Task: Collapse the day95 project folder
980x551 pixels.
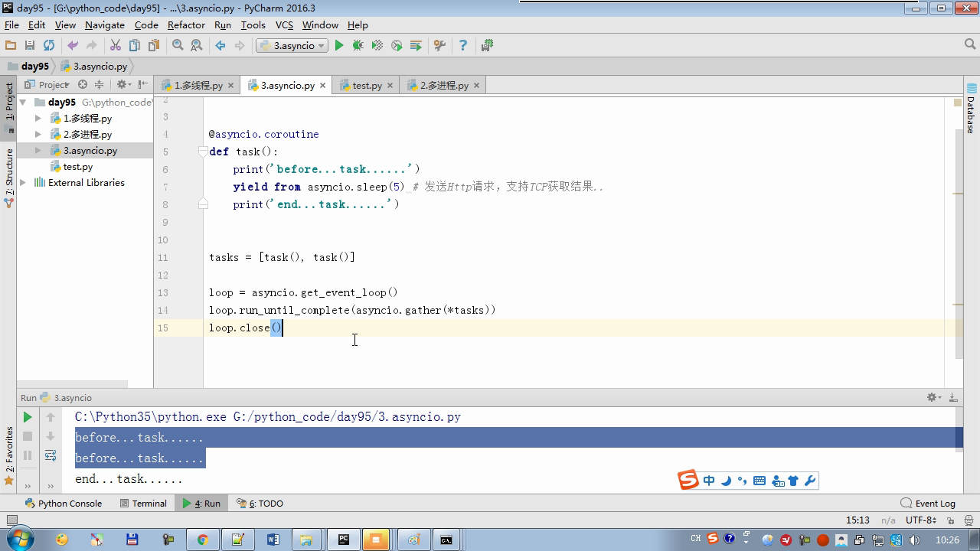Action: coord(23,103)
